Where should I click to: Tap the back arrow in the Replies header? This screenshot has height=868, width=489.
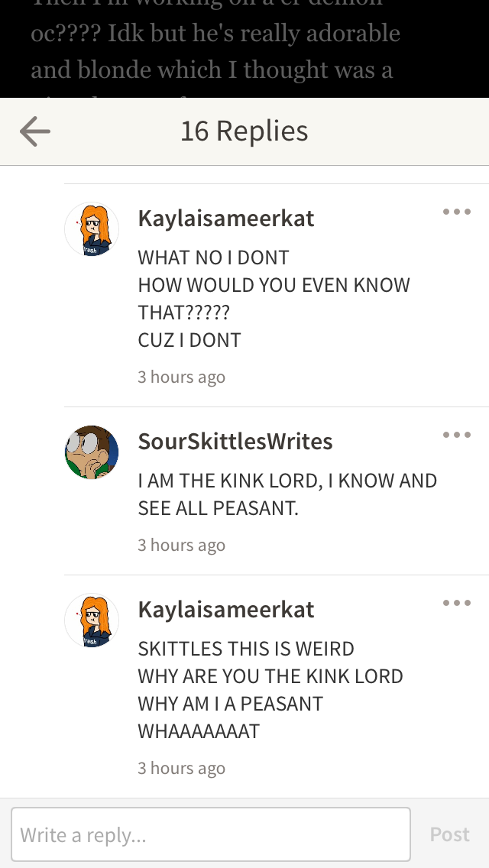(35, 132)
